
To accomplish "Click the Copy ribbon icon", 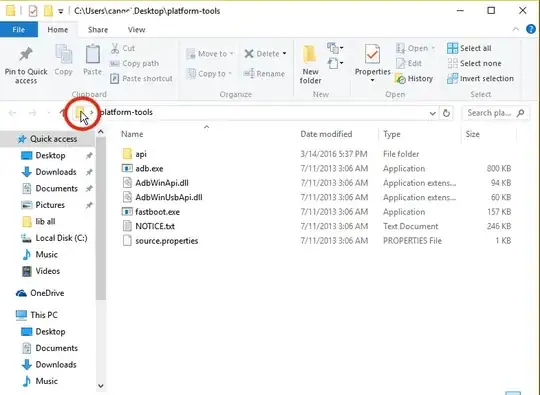I will [x=64, y=54].
